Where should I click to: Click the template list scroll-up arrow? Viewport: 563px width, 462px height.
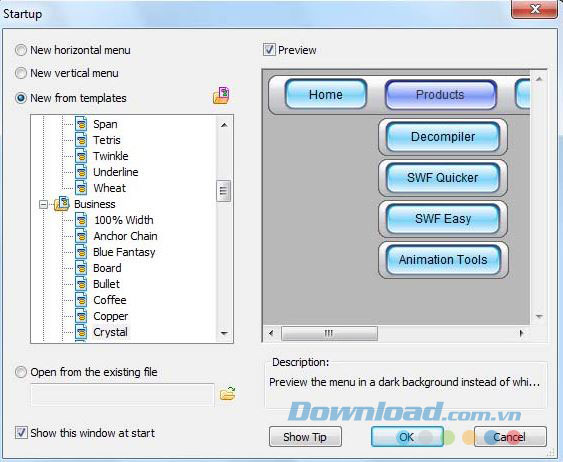click(x=224, y=125)
